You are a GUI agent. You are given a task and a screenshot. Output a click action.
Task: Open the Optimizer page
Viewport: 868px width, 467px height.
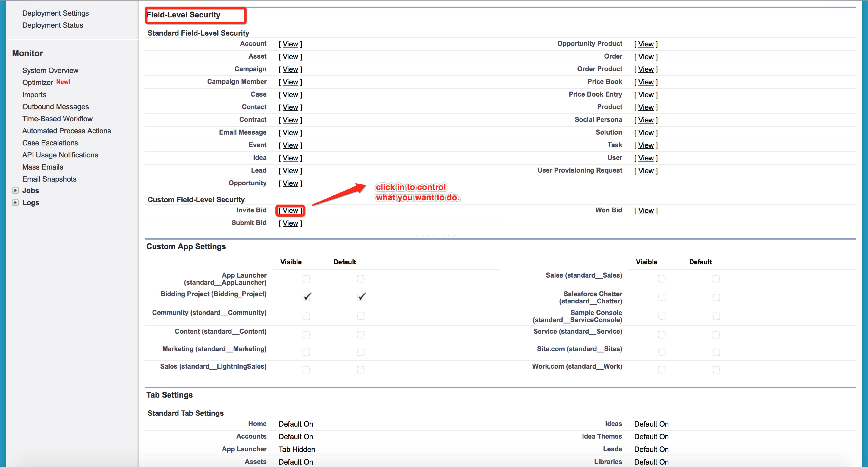[38, 83]
